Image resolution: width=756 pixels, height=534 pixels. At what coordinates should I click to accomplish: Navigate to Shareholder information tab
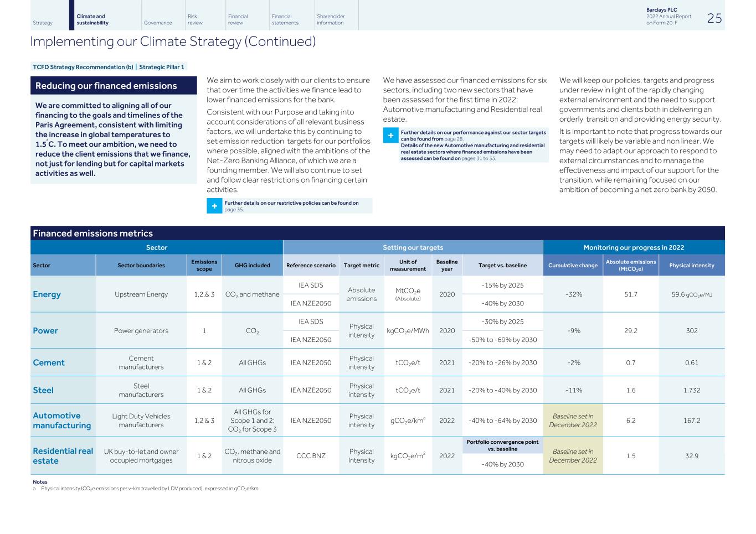click(x=331, y=20)
